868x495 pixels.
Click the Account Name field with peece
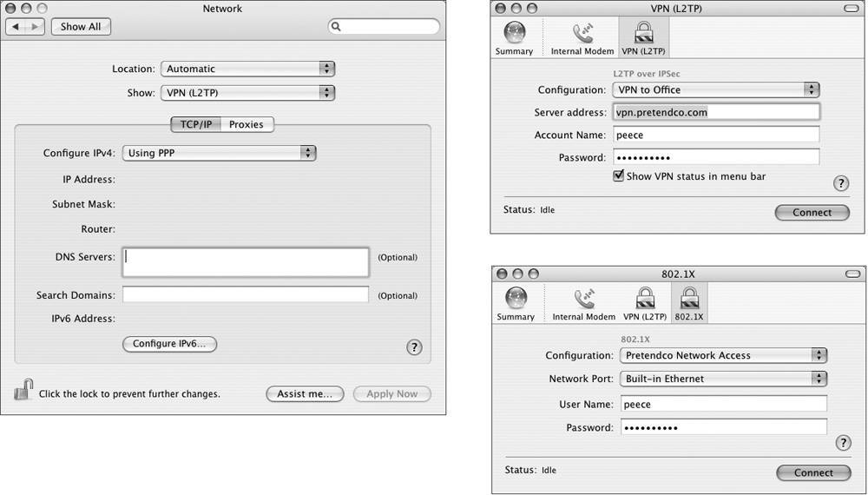(x=716, y=135)
